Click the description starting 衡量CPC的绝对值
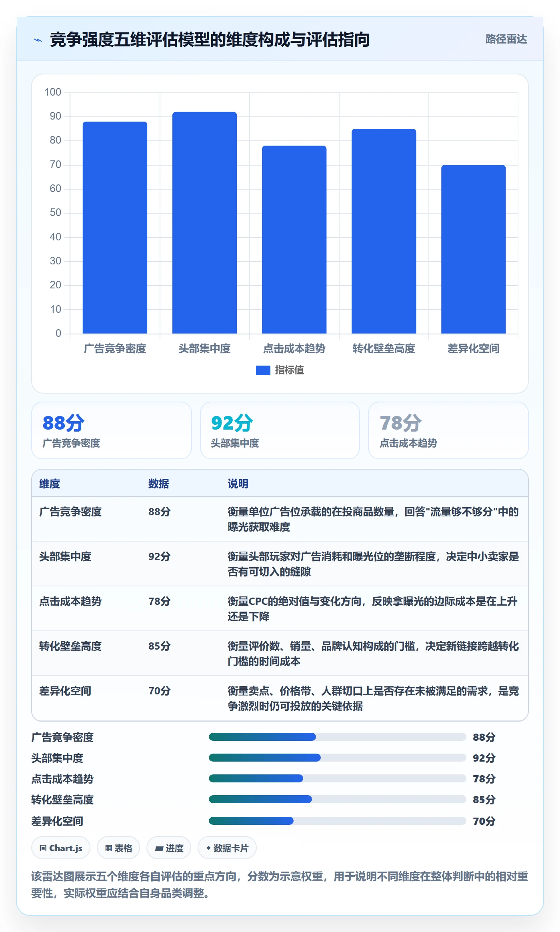Screen dimensions: 560x932 (x=373, y=609)
